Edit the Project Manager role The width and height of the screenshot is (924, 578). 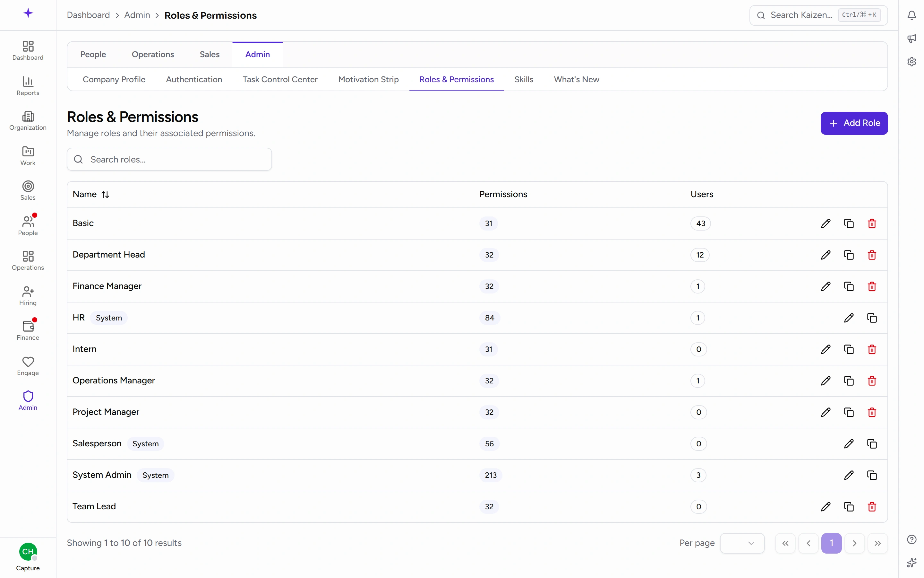(826, 412)
